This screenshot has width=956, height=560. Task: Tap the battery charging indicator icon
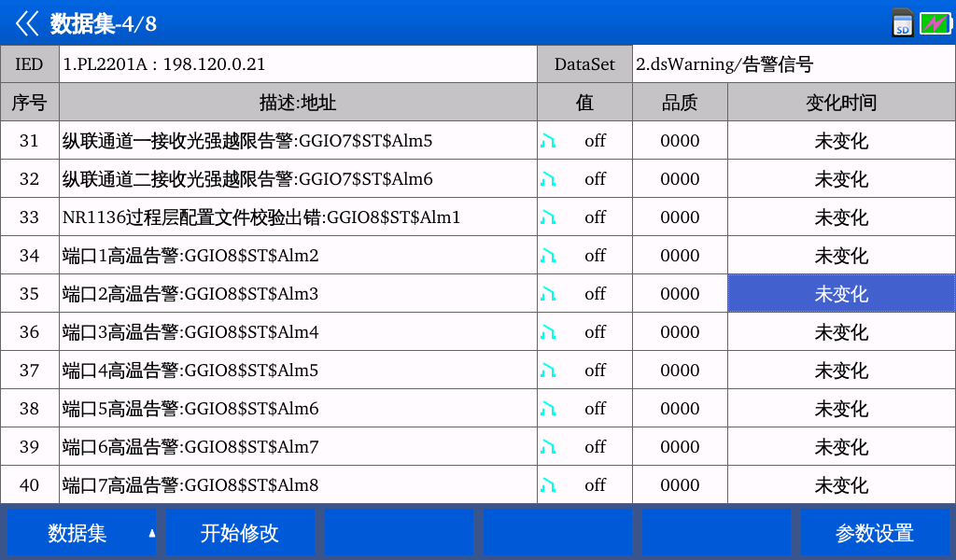pos(935,23)
